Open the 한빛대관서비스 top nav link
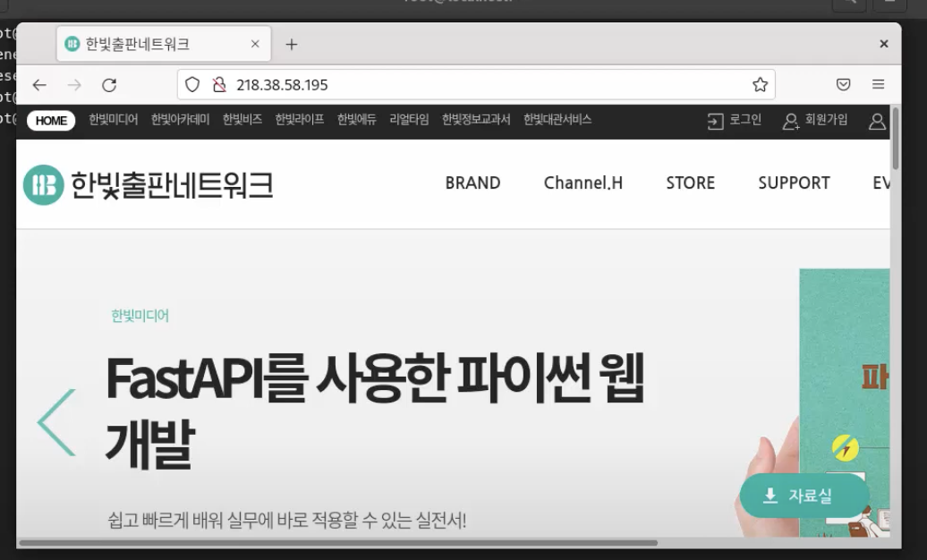The width and height of the screenshot is (927, 560). 557,120
